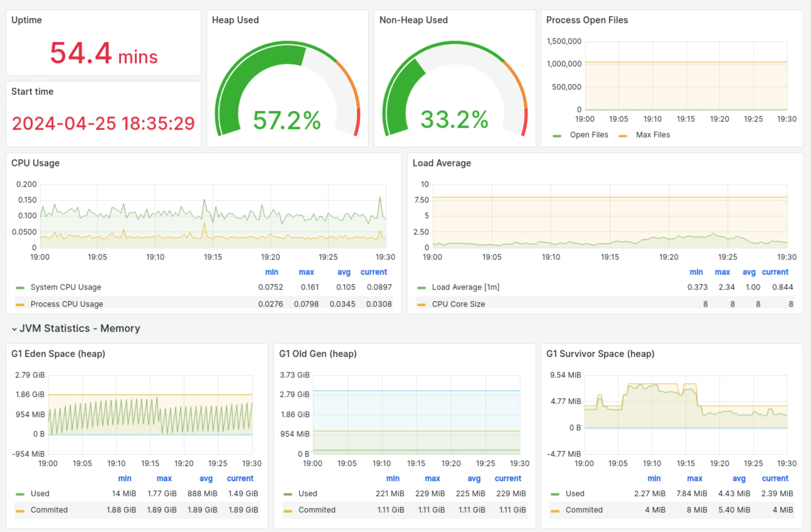Toggle the Max Files legend series

click(653, 135)
